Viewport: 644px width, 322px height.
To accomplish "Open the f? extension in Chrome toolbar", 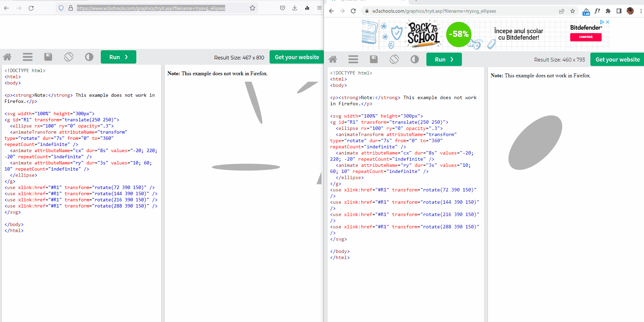I will click(597, 11).
